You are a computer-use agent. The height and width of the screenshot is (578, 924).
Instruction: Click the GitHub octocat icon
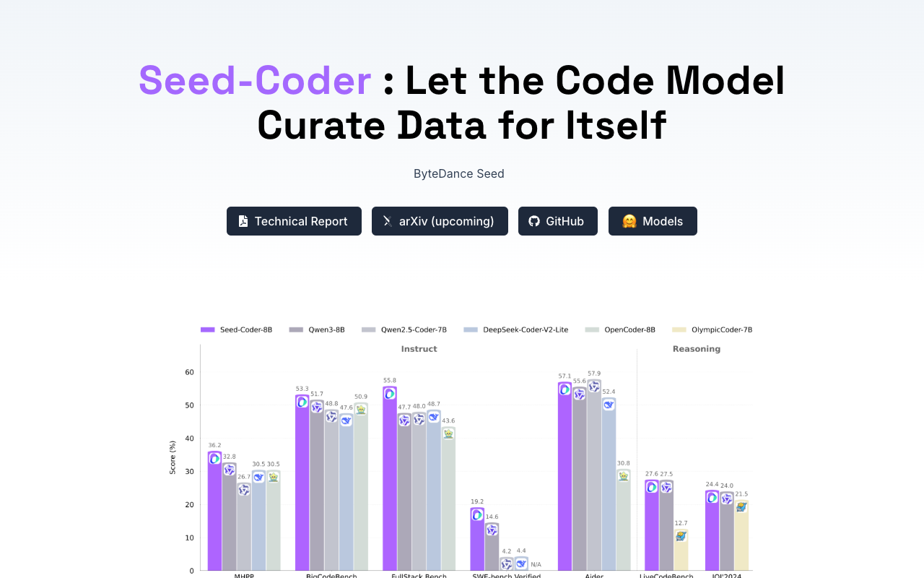click(534, 221)
